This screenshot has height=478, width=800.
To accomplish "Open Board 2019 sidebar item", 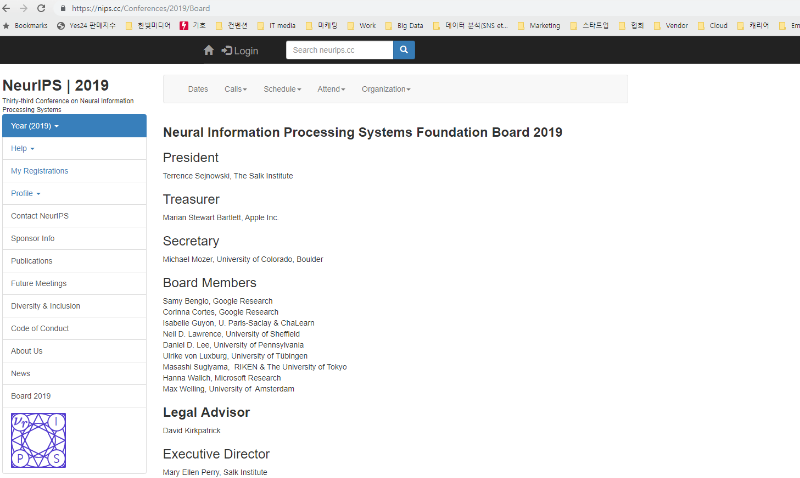I will (x=74, y=396).
